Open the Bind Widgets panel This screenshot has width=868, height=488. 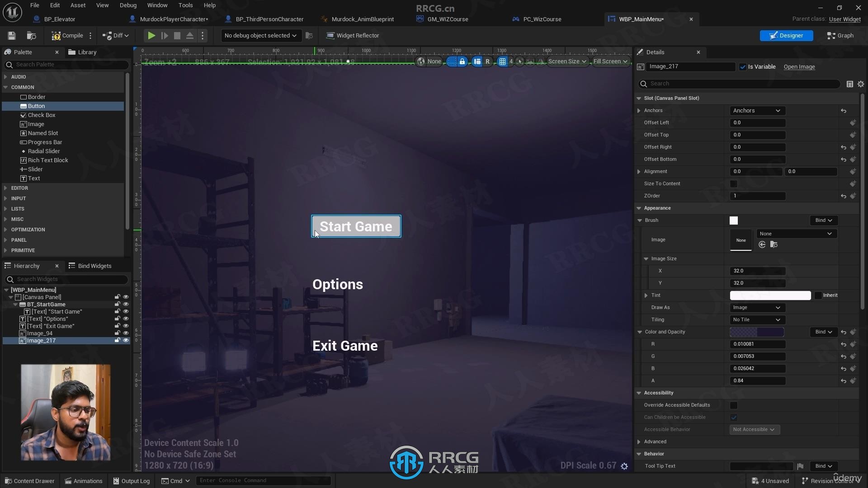pos(95,266)
